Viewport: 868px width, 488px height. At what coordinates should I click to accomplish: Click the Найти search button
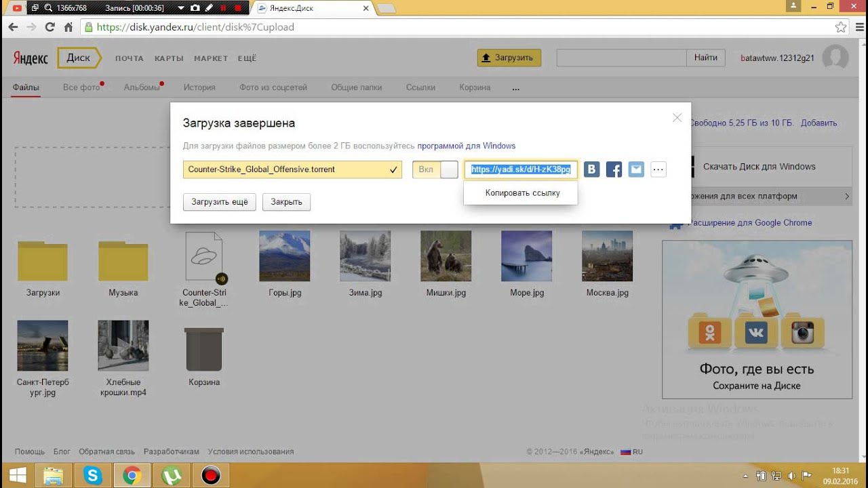pyautogui.click(x=706, y=58)
